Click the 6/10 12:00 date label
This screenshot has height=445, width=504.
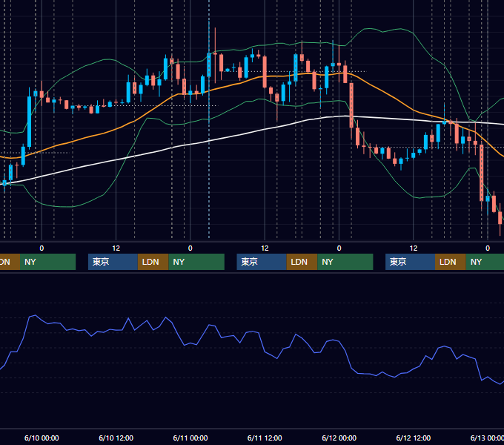tap(116, 438)
